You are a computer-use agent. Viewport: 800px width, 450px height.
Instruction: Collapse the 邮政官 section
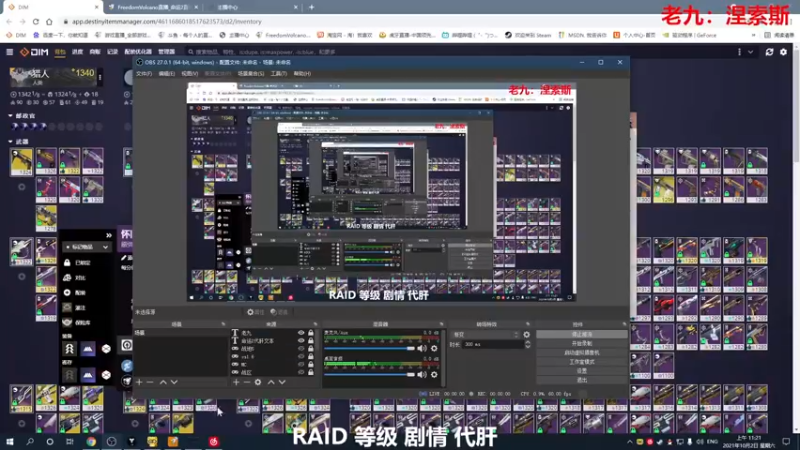pyautogui.click(x=10, y=116)
